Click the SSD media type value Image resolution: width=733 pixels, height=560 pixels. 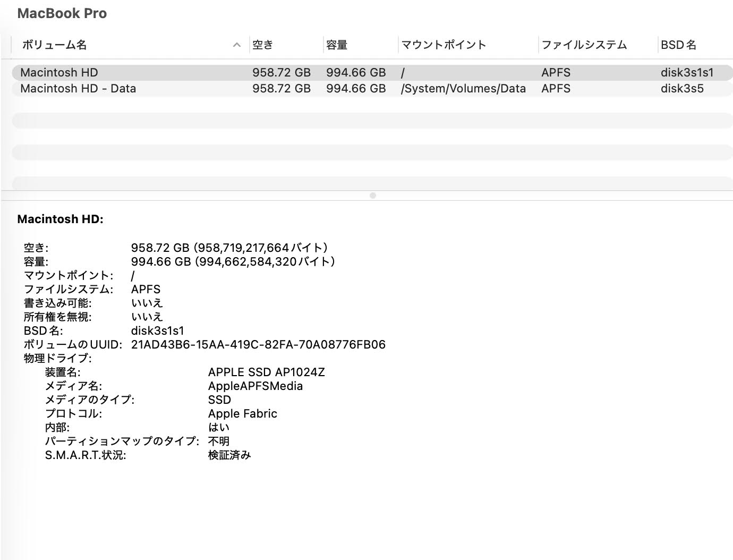pyautogui.click(x=219, y=400)
